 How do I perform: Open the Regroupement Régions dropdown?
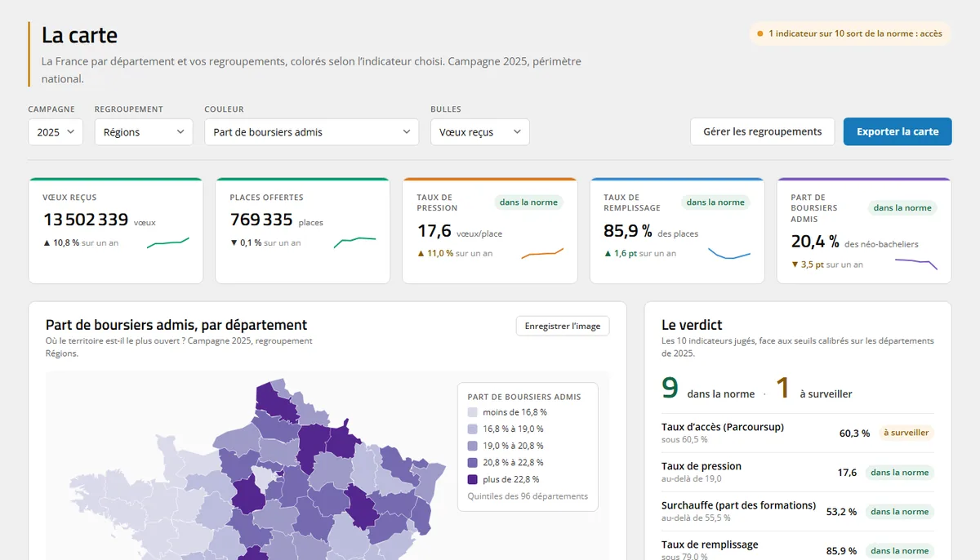pos(144,132)
